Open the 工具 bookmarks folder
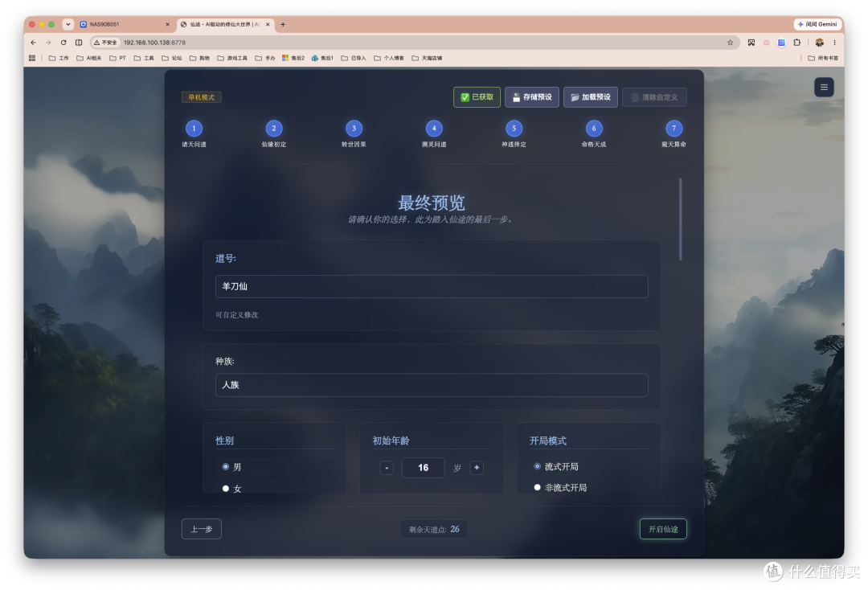The height and width of the screenshot is (590, 868). (x=144, y=58)
